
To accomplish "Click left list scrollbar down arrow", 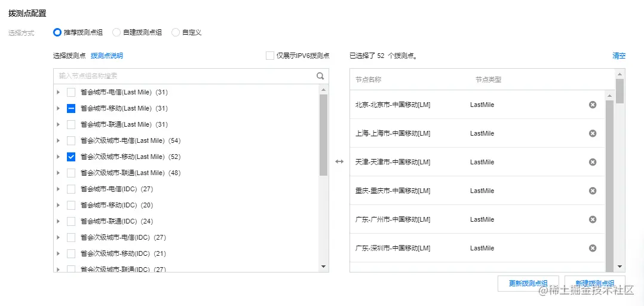I will point(323,267).
